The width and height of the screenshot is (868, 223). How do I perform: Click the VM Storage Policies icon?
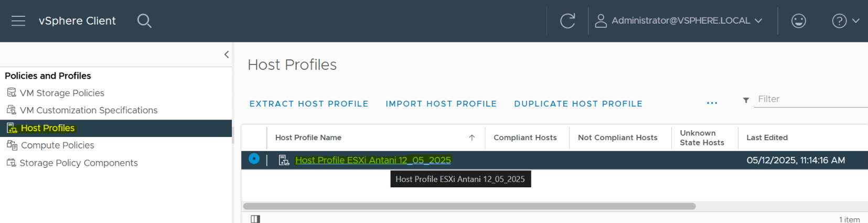click(x=11, y=93)
